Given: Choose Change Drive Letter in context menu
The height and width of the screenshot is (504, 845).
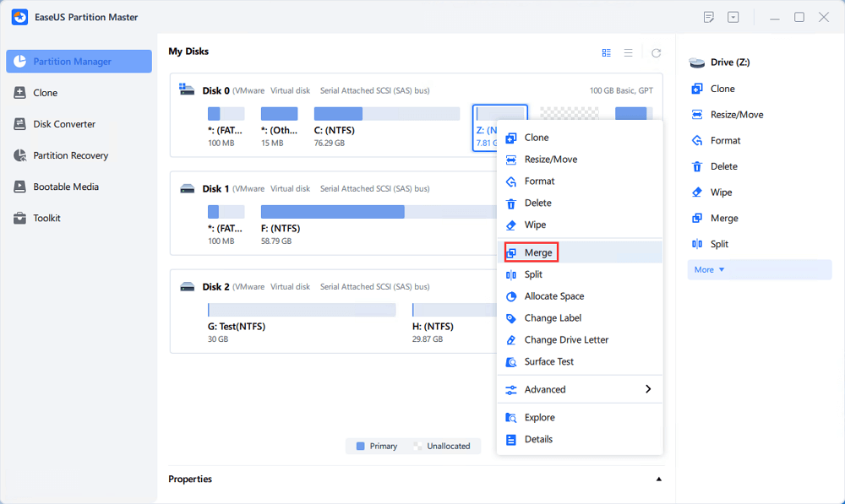Looking at the screenshot, I should pyautogui.click(x=565, y=340).
